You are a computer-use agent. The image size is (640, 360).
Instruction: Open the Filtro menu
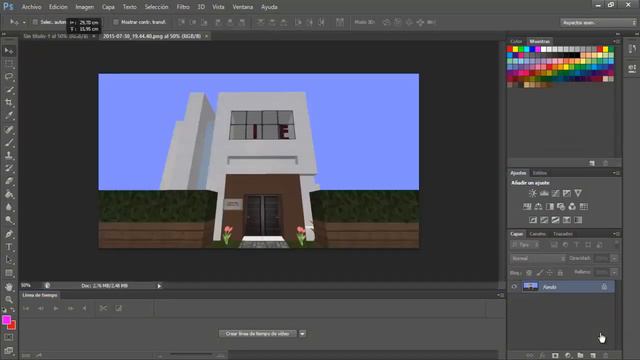pyautogui.click(x=183, y=7)
